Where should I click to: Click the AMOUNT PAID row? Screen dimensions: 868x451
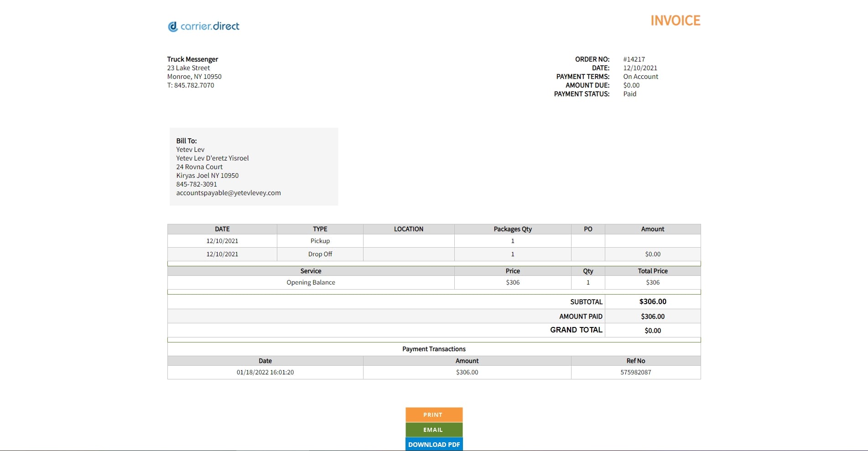click(581, 316)
